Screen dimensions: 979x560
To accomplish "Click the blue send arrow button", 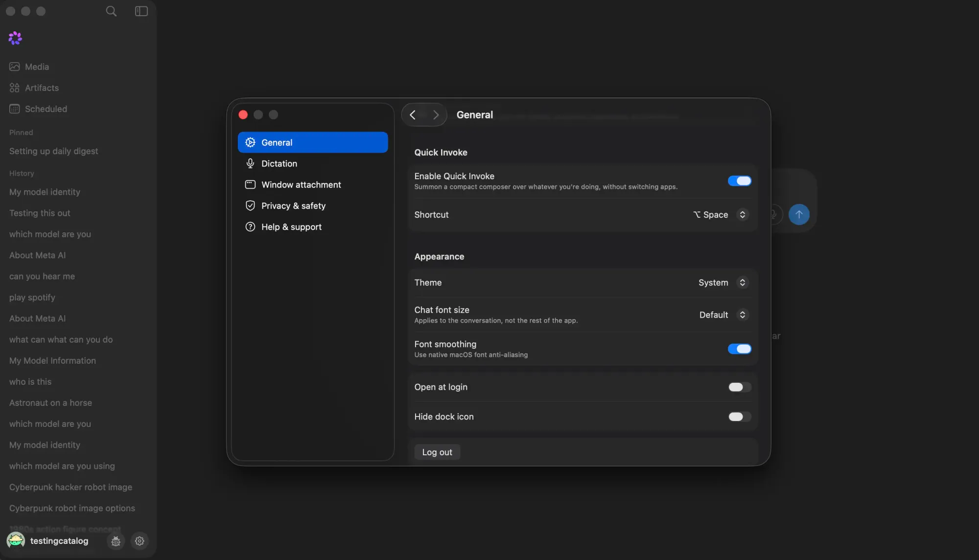I will pos(799,214).
